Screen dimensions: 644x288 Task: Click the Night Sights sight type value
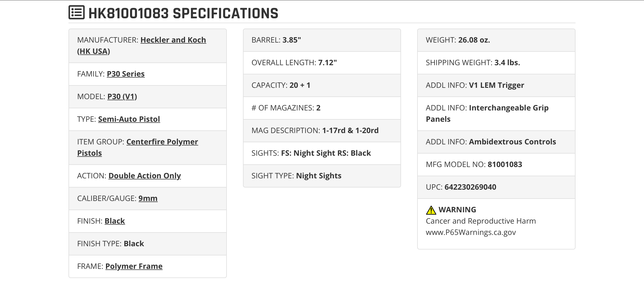(318, 176)
